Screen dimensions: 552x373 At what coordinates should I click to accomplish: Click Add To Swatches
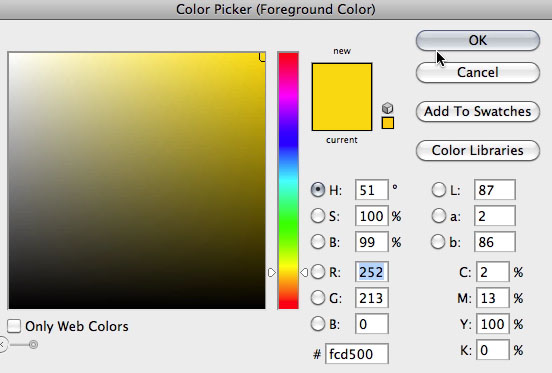point(478,112)
